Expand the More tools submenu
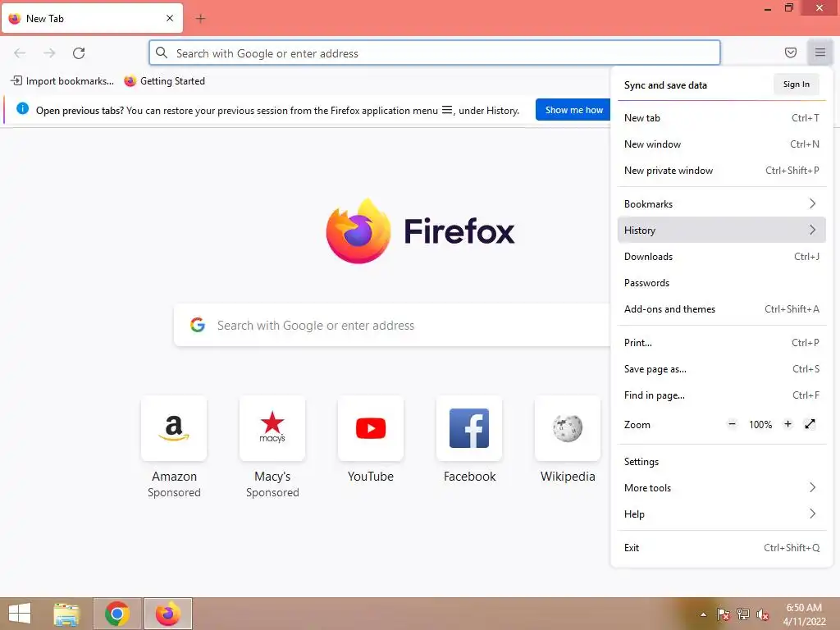This screenshot has width=840, height=630. [722, 488]
